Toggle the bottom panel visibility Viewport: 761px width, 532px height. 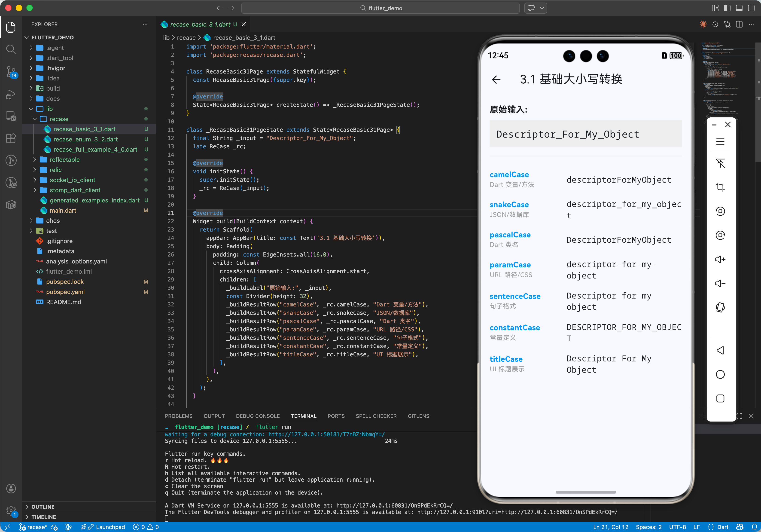[739, 8]
